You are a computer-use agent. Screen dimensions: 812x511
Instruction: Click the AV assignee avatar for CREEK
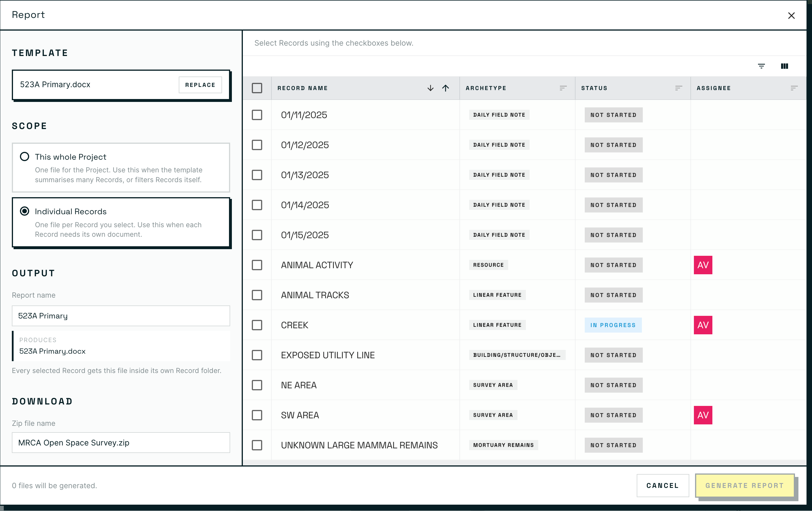(x=703, y=325)
